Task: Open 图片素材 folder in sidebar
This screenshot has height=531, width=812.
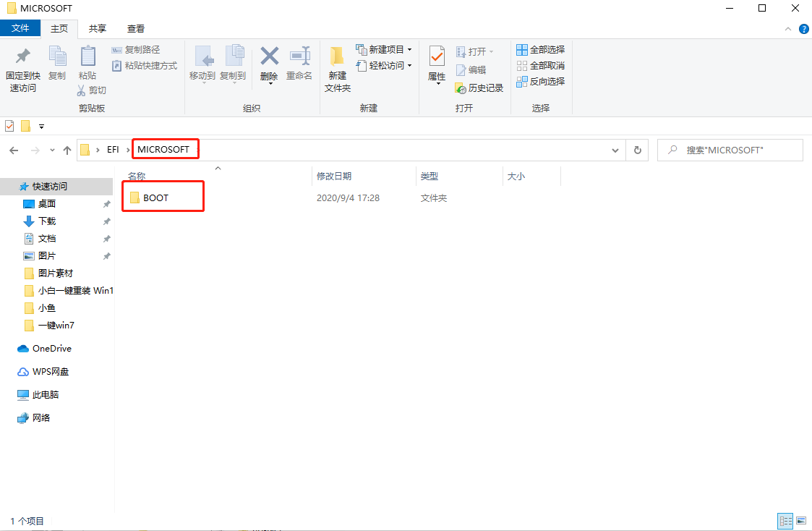Action: pyautogui.click(x=56, y=273)
